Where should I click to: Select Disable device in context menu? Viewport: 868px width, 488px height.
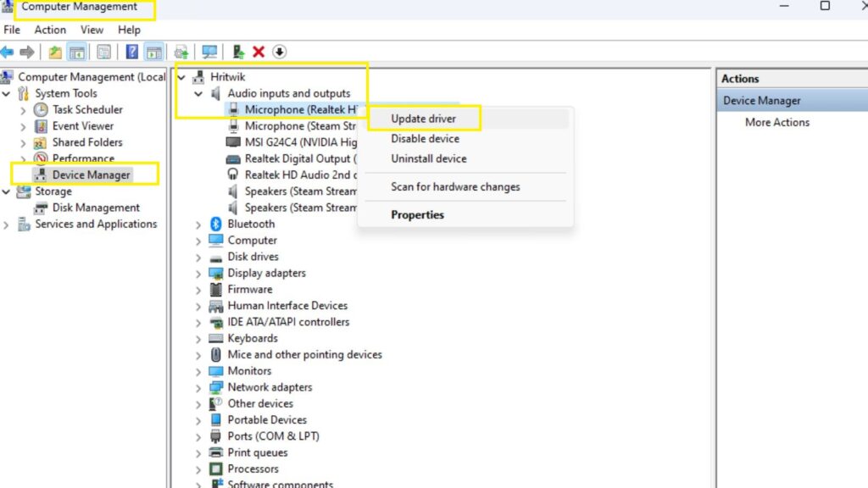pos(426,138)
